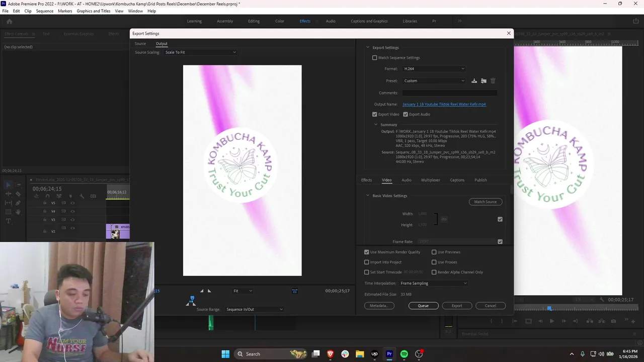Open Timeline Display Settings wrench icon
This screenshot has height=362, width=644.
pos(82,196)
